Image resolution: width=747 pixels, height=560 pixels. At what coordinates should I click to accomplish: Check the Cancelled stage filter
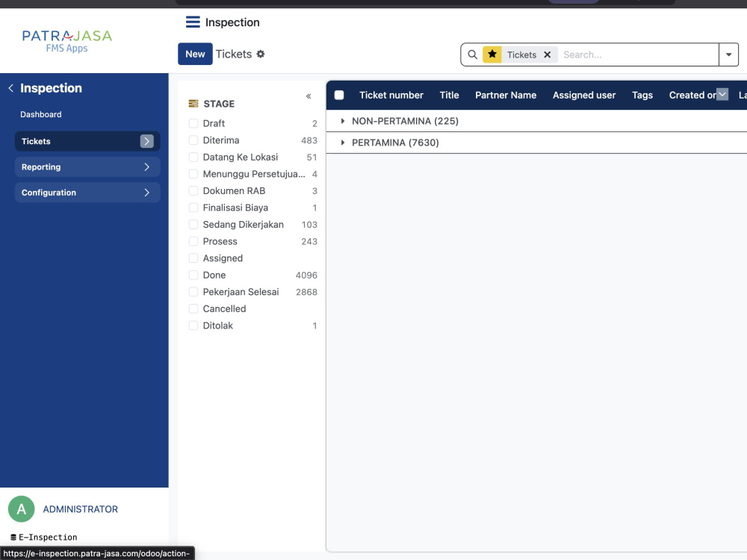193,308
